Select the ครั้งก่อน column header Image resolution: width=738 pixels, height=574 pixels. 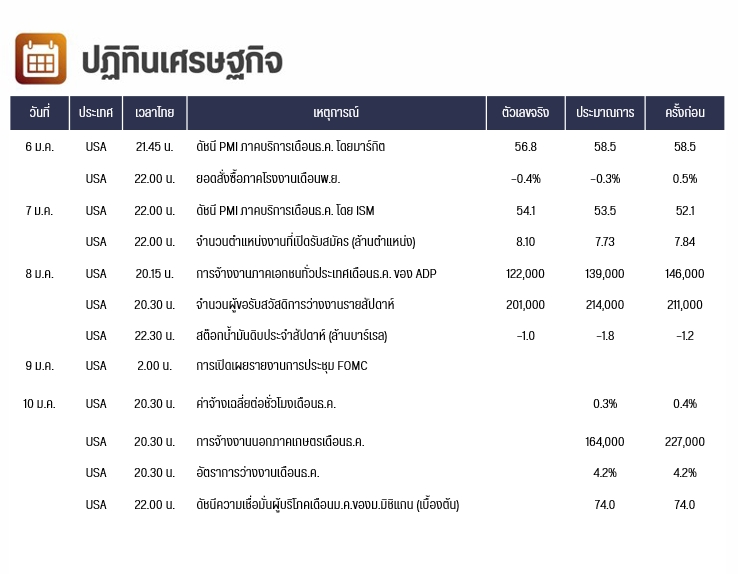coord(685,112)
